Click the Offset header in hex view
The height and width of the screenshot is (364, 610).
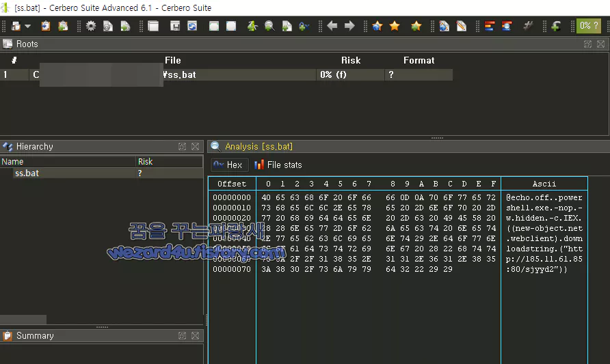[232, 184]
